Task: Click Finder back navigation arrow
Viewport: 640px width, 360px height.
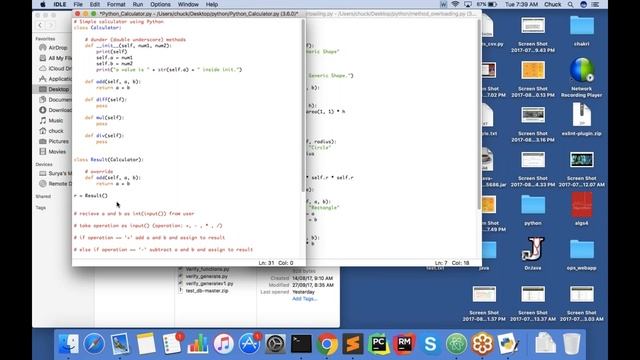Action: (x=40, y=25)
